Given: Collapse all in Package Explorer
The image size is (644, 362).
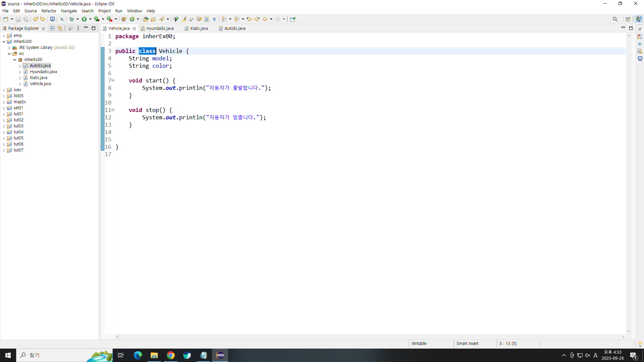Looking at the screenshot, I should 52,28.
